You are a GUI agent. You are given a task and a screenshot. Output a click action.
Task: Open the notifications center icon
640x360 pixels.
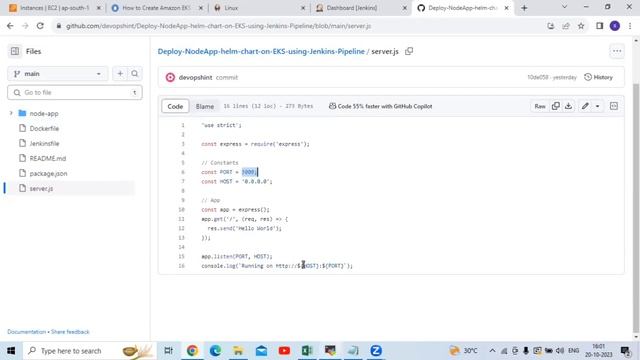pos(625,351)
